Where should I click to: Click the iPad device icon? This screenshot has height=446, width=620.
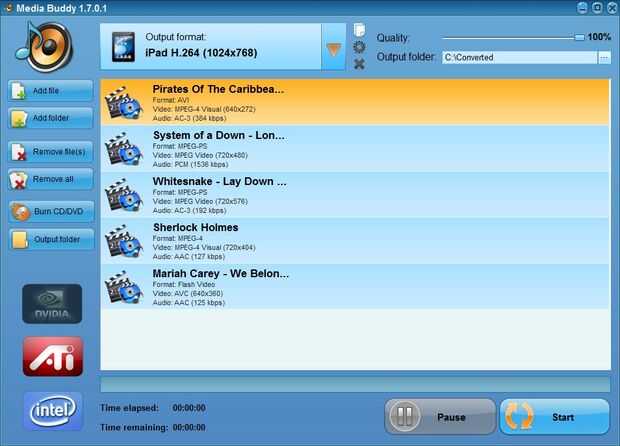[x=123, y=47]
